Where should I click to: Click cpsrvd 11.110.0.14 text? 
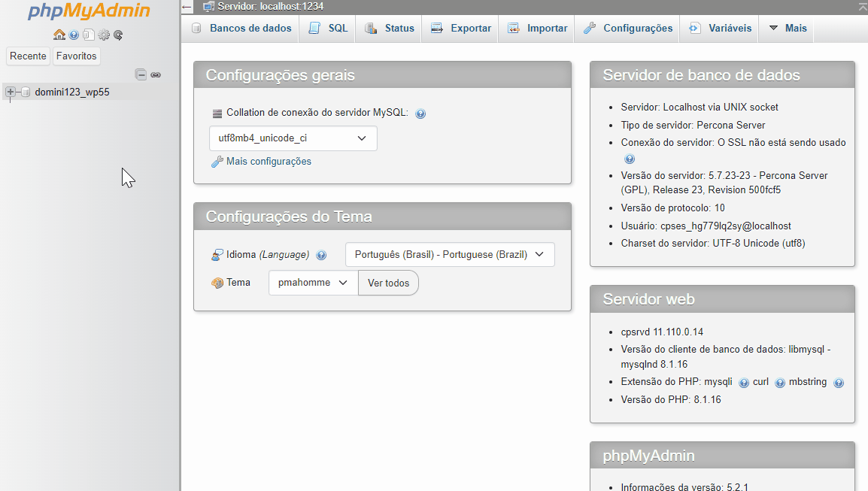point(662,332)
